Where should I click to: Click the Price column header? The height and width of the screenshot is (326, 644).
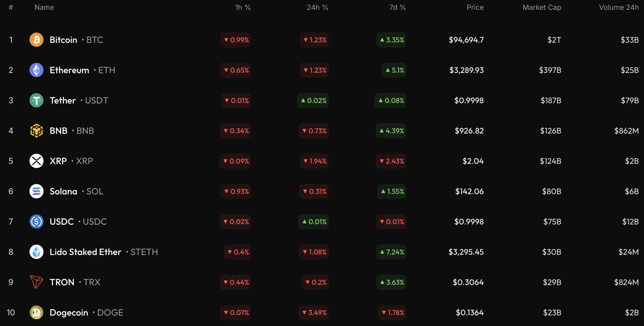pyautogui.click(x=475, y=8)
